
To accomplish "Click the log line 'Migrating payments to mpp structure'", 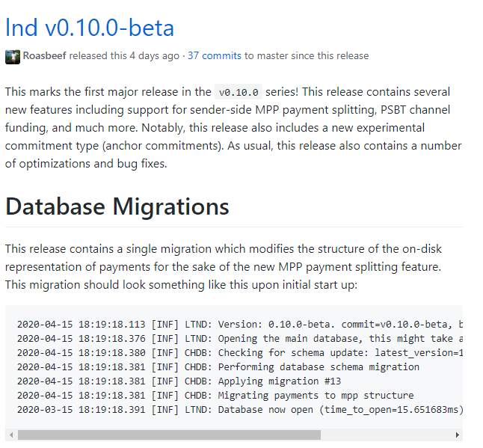I will (x=215, y=396).
